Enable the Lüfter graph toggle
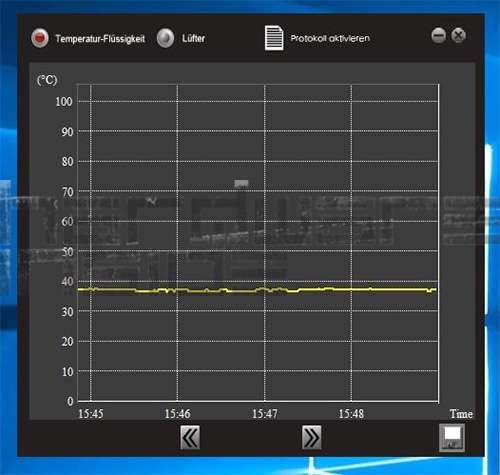This screenshot has height=475, width=500. [165, 38]
